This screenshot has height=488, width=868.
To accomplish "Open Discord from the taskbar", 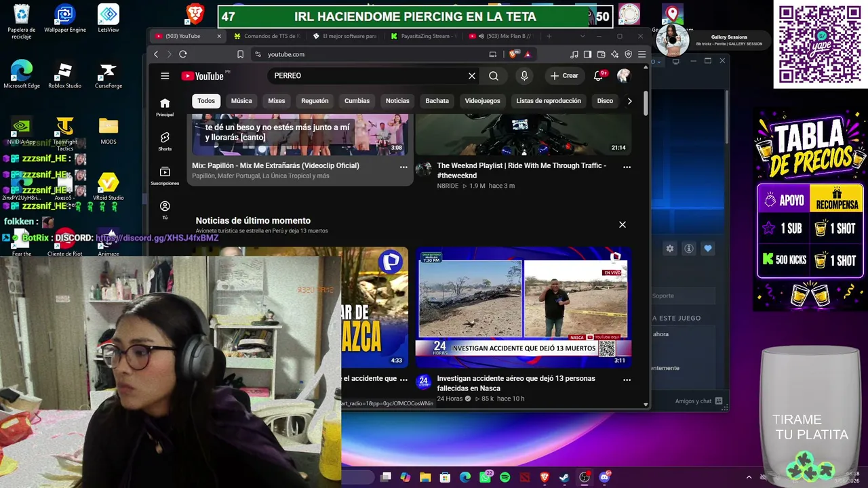I will (x=604, y=477).
